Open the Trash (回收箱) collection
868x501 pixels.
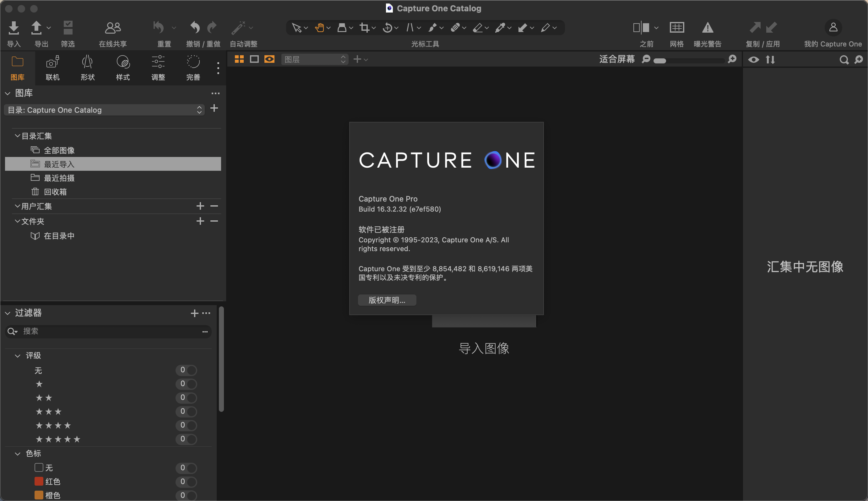(113, 192)
